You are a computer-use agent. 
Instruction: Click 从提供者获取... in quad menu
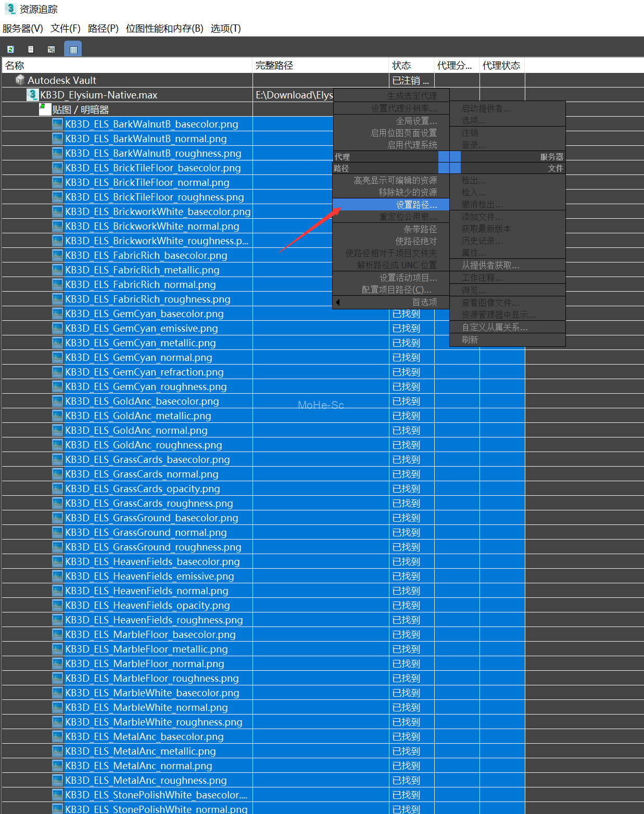[490, 266]
